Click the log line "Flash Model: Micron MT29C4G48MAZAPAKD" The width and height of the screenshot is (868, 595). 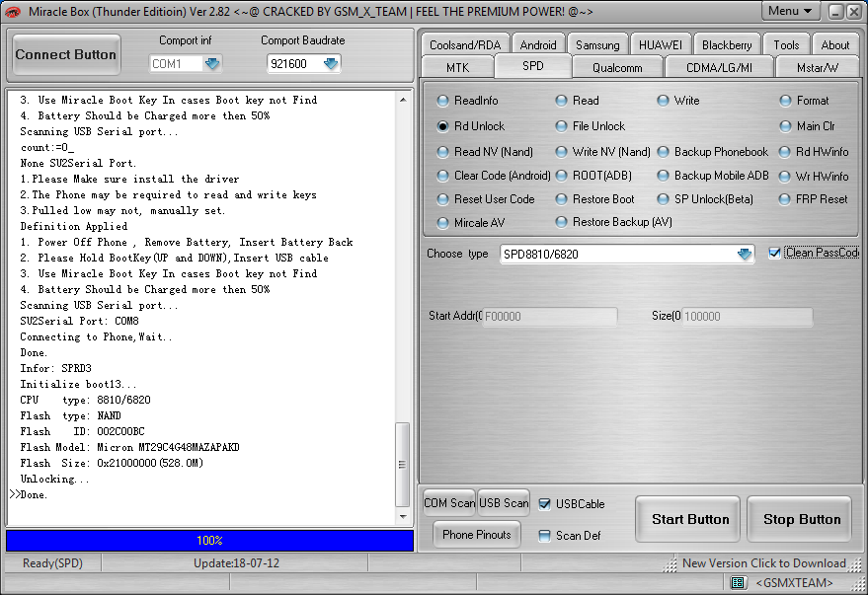click(x=129, y=447)
